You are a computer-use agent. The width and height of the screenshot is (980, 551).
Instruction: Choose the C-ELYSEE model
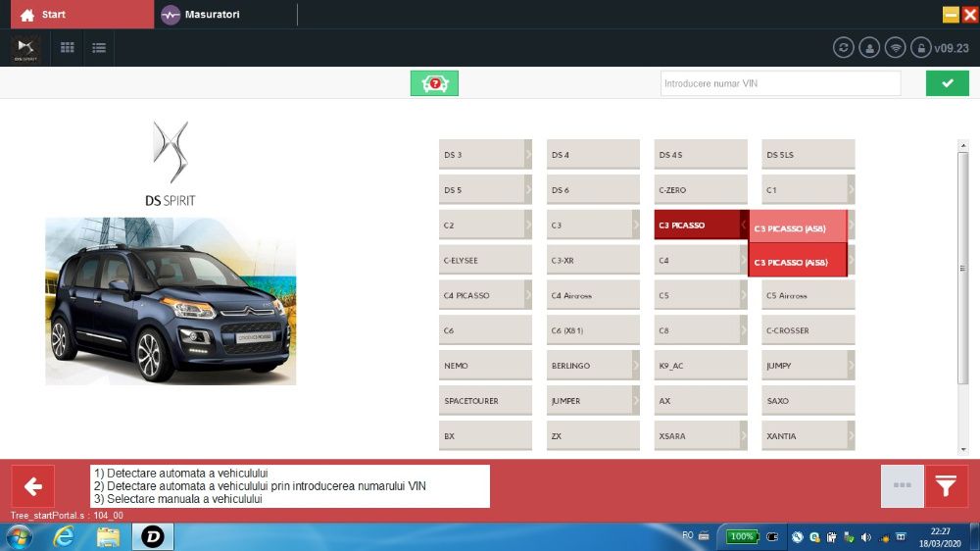(x=485, y=260)
